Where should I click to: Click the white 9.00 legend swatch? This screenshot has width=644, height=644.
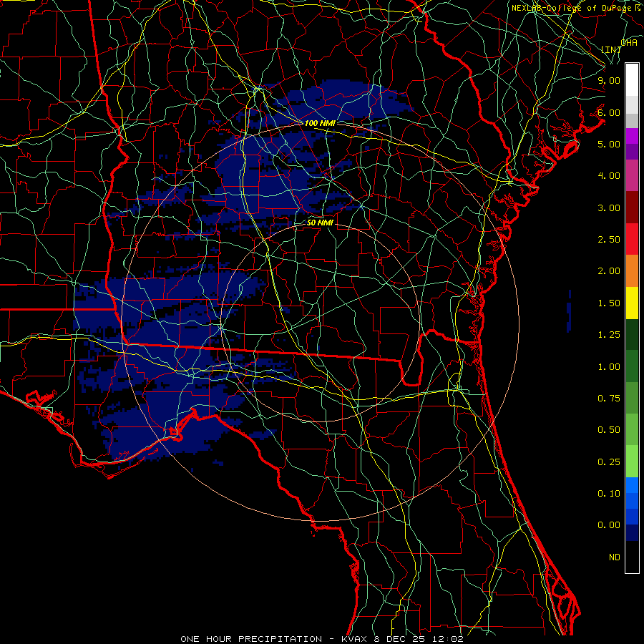(632, 80)
